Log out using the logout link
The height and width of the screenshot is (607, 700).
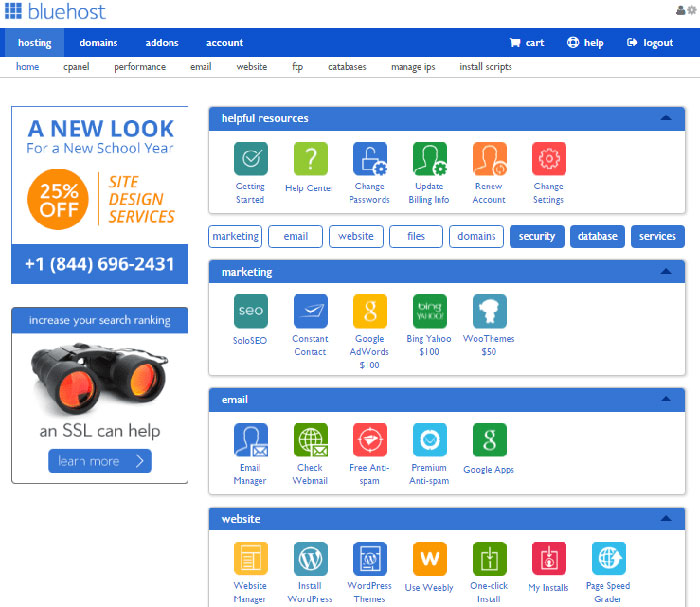[650, 43]
